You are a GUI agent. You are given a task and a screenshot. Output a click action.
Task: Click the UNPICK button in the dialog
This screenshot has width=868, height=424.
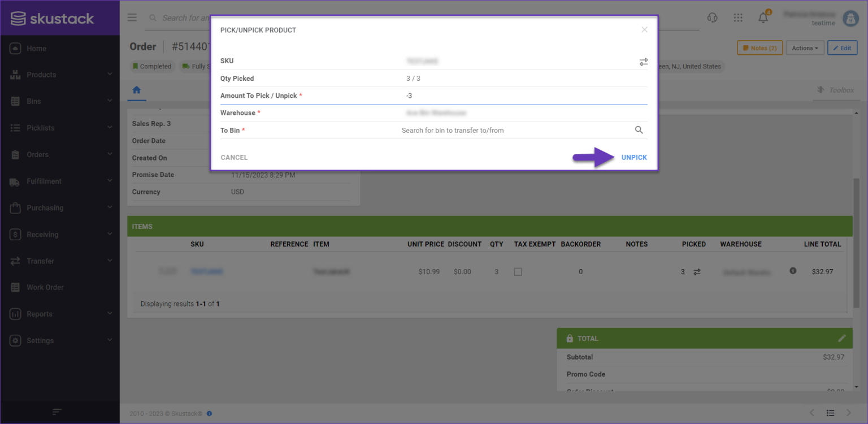[x=633, y=157]
